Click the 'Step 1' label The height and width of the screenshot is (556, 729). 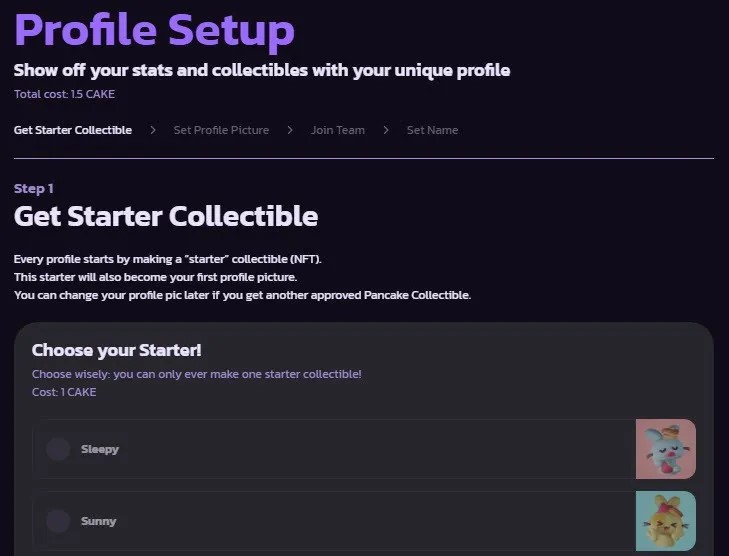click(33, 188)
